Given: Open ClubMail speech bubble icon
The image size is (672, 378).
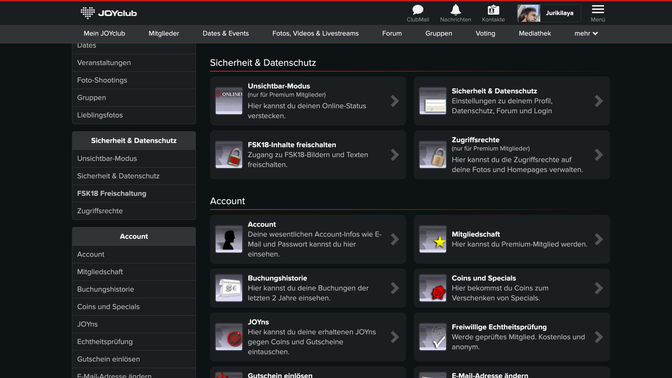Looking at the screenshot, I should point(417,9).
